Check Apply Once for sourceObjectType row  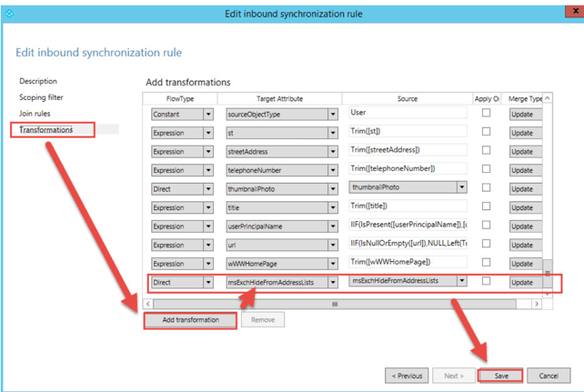click(486, 114)
